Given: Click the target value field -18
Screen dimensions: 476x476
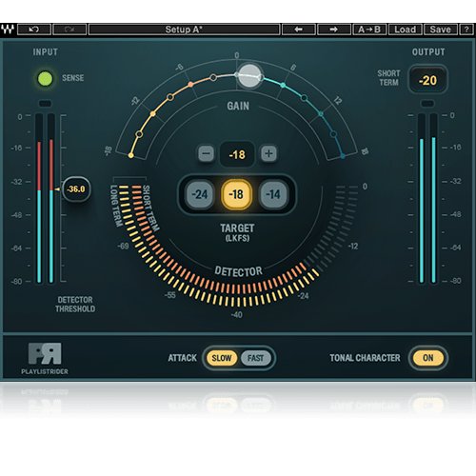Looking at the screenshot, I should click(x=237, y=154).
